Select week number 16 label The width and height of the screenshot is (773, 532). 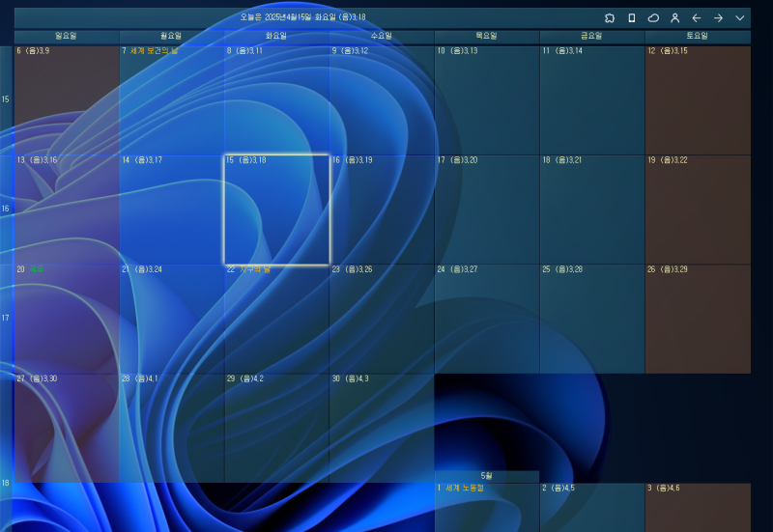[6, 209]
